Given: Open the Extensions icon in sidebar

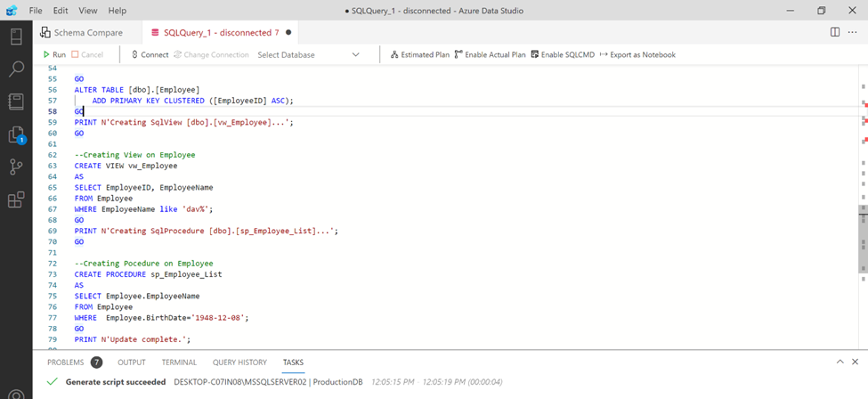Looking at the screenshot, I should (x=16, y=200).
